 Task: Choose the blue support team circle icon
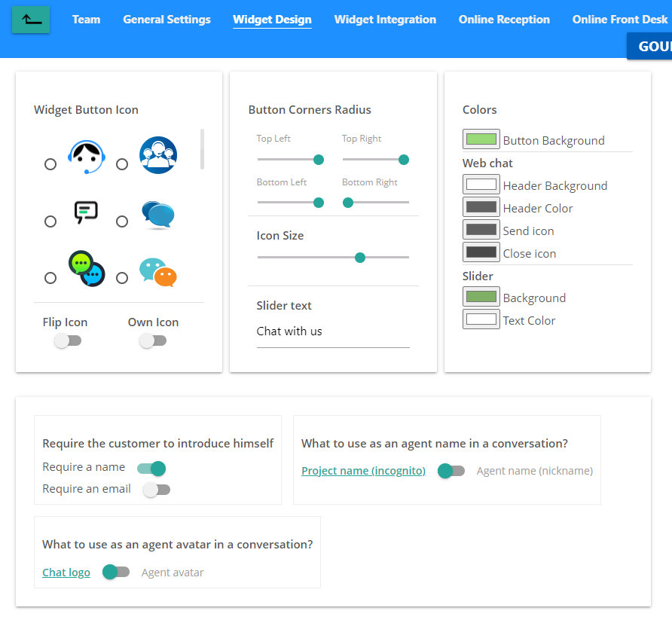coord(122,164)
